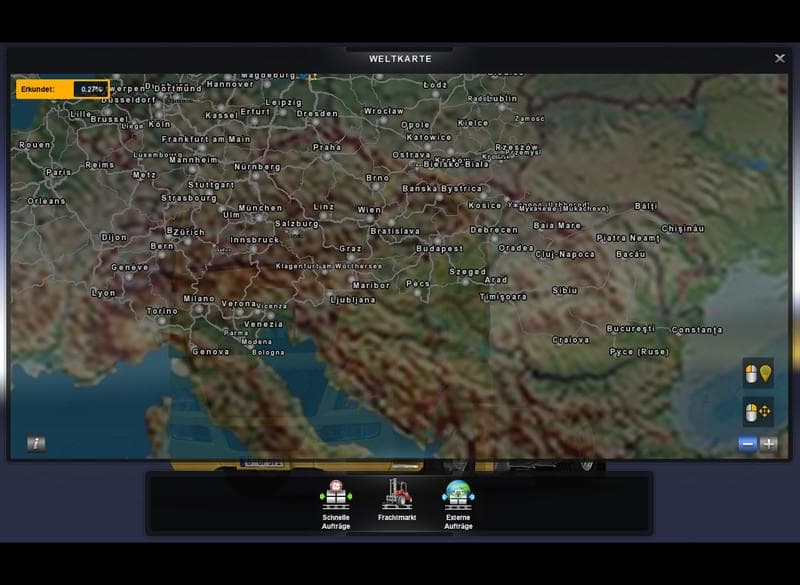This screenshot has width=800, height=585.
Task: Select the city Strasbourg
Action: point(189,198)
